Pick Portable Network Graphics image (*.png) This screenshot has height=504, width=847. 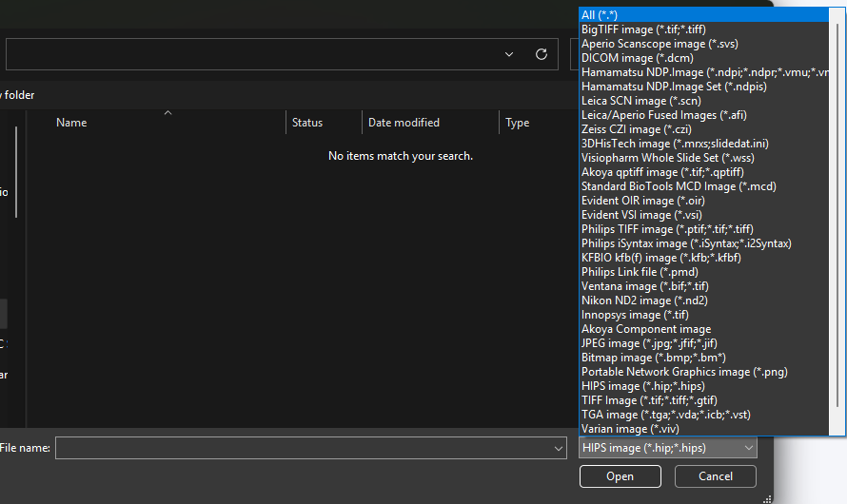[704, 372]
